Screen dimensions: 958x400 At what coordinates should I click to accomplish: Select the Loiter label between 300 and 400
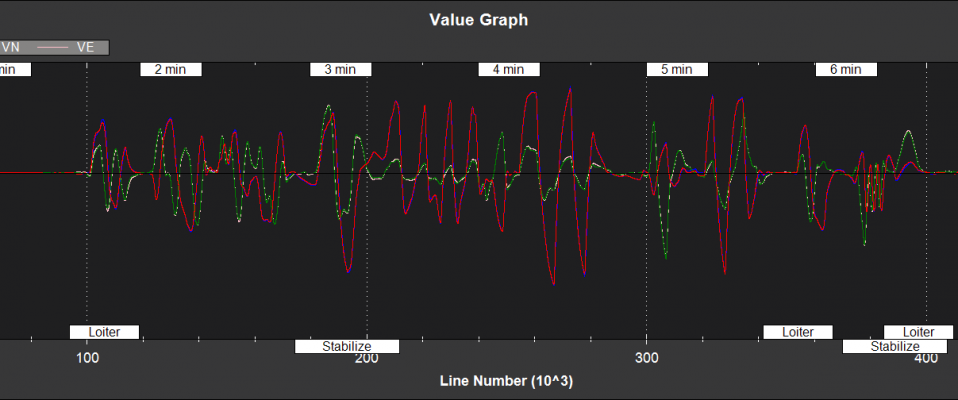(x=797, y=332)
